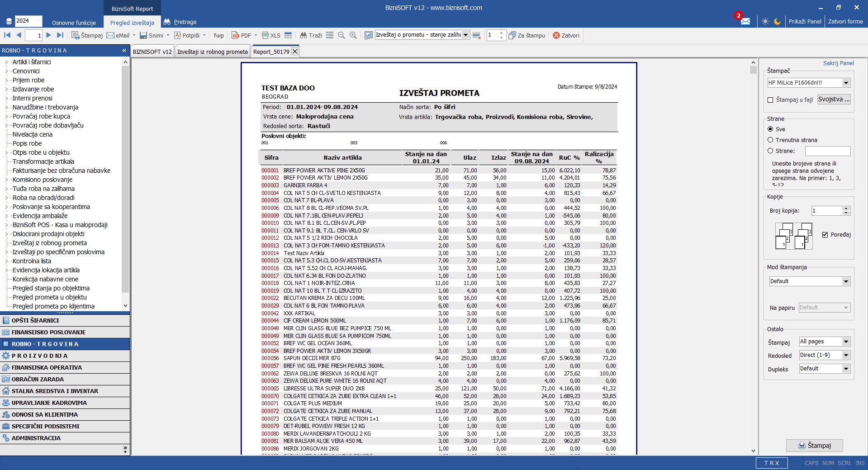The width and height of the screenshot is (868, 470).
Task: Click the Štampaj button in print panel
Action: click(814, 446)
